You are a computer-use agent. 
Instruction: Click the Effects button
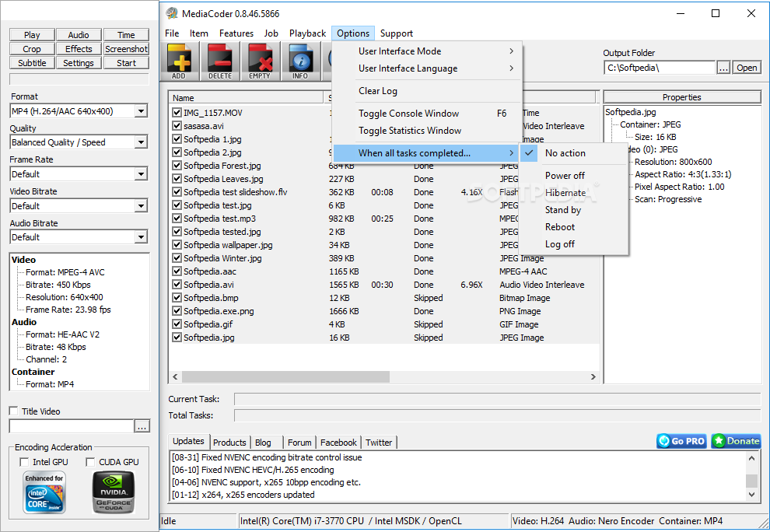click(x=79, y=49)
